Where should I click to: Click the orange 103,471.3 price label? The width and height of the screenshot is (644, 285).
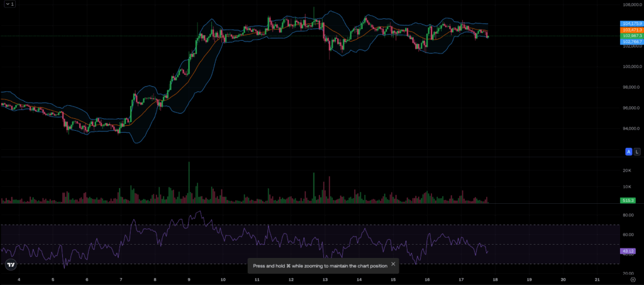tap(630, 30)
